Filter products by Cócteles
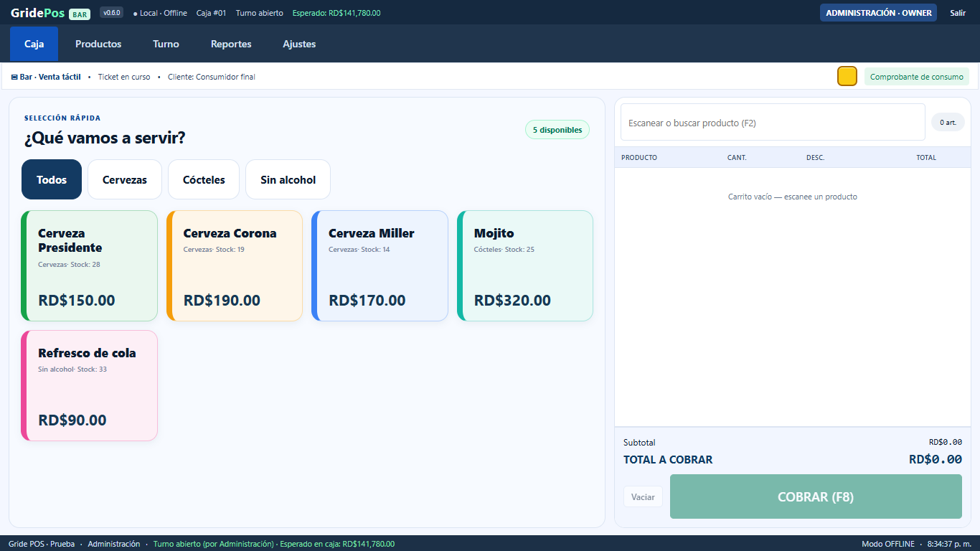 point(204,179)
